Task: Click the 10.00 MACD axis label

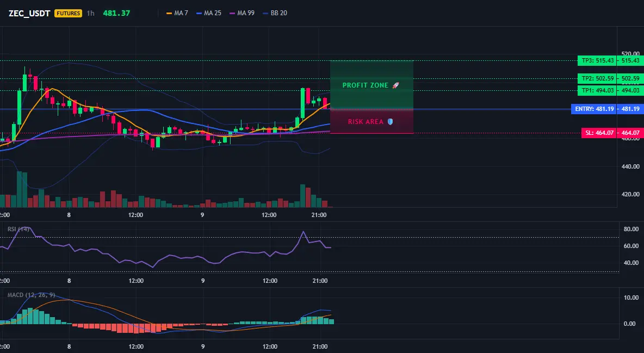Action: coord(631,298)
